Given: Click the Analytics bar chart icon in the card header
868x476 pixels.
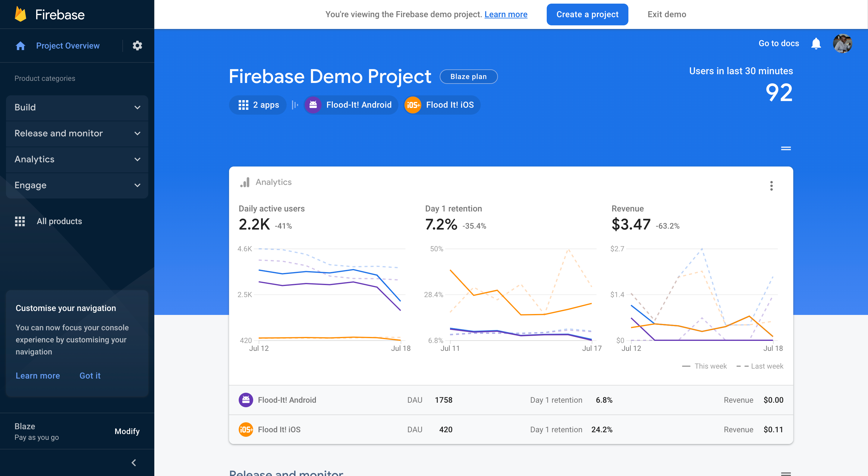Looking at the screenshot, I should tap(245, 182).
